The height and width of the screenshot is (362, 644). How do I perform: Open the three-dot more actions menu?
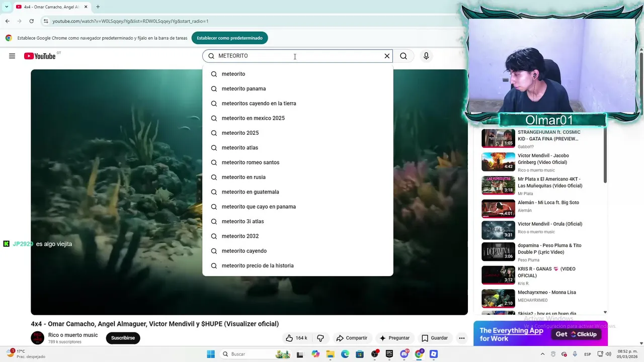click(461, 338)
